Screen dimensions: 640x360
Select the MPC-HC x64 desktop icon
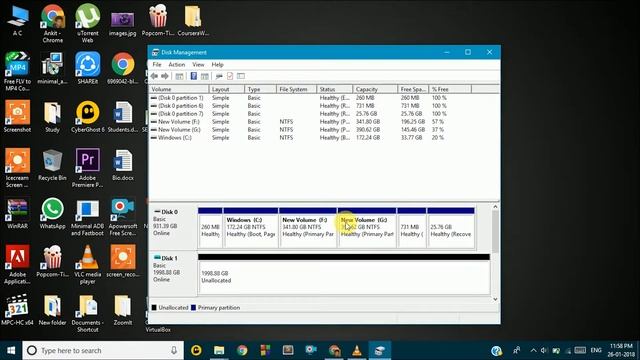point(17,310)
